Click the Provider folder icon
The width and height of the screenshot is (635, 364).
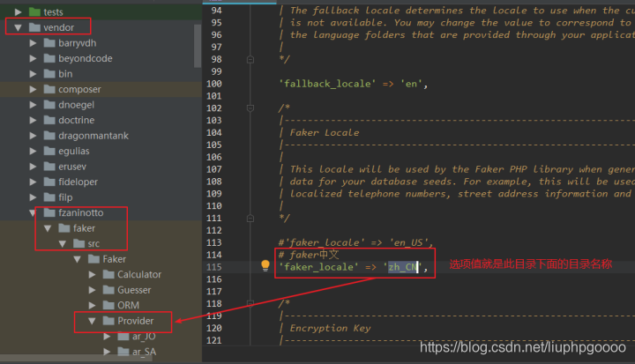pyautogui.click(x=108, y=320)
